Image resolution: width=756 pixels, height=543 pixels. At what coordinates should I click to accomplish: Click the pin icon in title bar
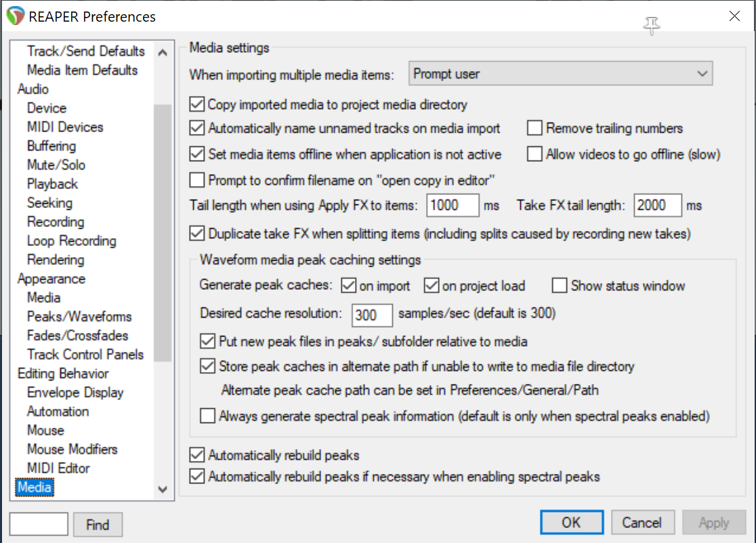point(652,26)
